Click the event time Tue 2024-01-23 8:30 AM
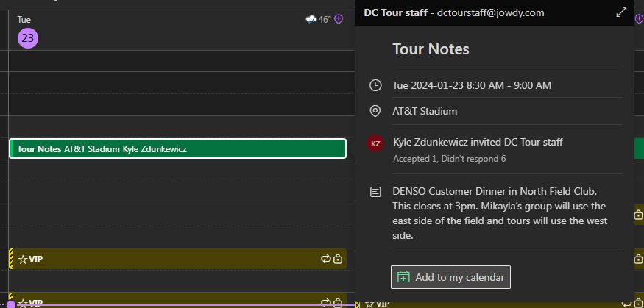 pyautogui.click(x=472, y=85)
